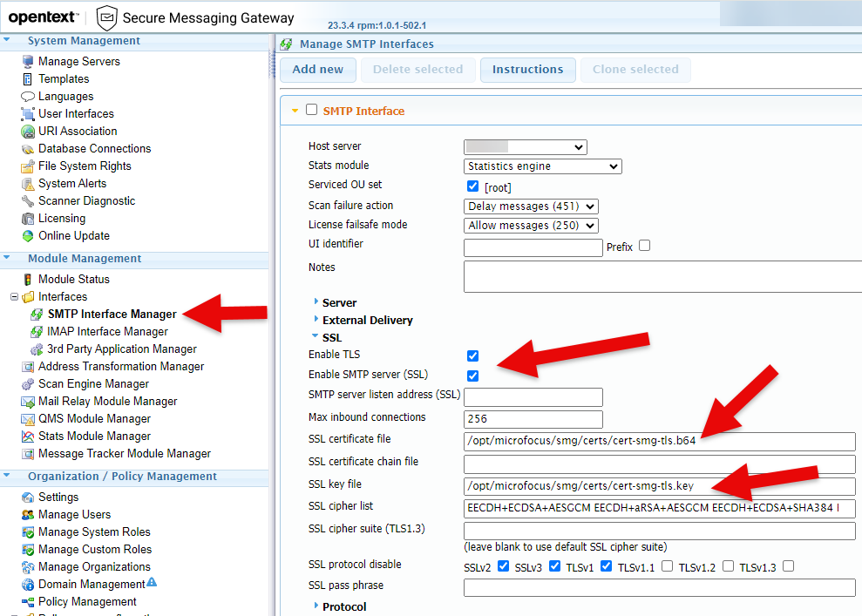
Task: Disable the Enable TLS checkbox
Action: pos(472,355)
